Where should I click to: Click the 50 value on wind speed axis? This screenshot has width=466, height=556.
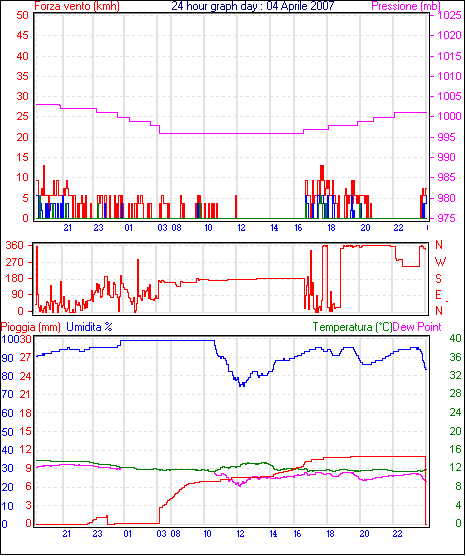22,16
